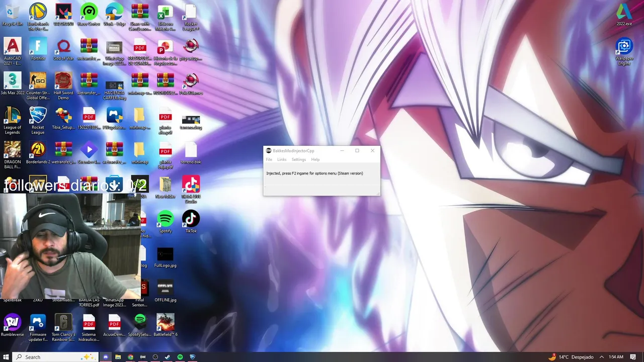Select the AcuseDem PDF file
This screenshot has height=362, width=644.
coord(114,325)
